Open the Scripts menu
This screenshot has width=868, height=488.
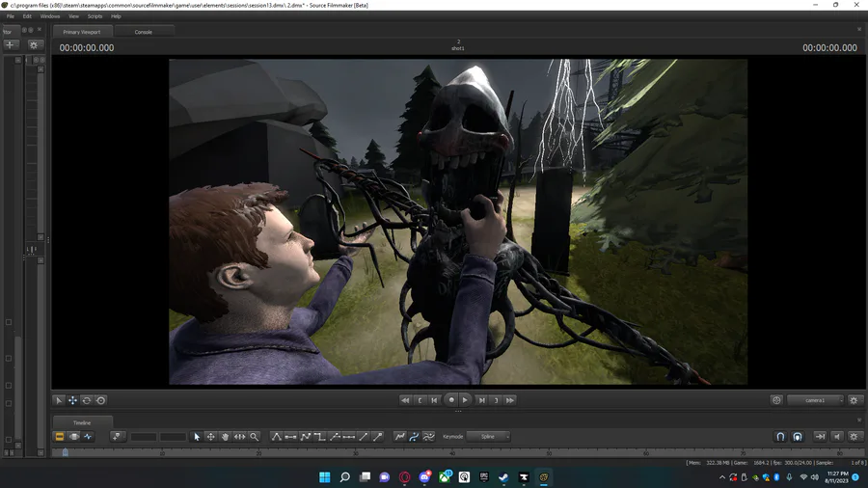pos(95,16)
